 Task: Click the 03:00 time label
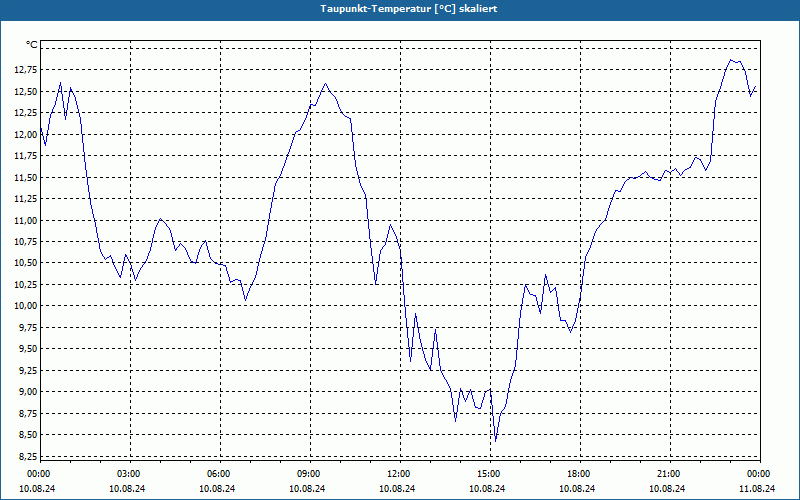point(129,474)
